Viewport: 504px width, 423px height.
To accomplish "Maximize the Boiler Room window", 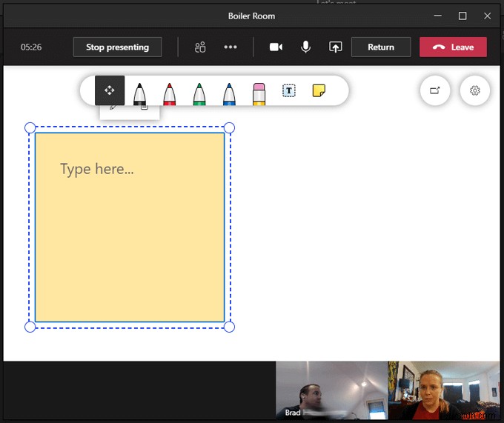I will point(462,16).
